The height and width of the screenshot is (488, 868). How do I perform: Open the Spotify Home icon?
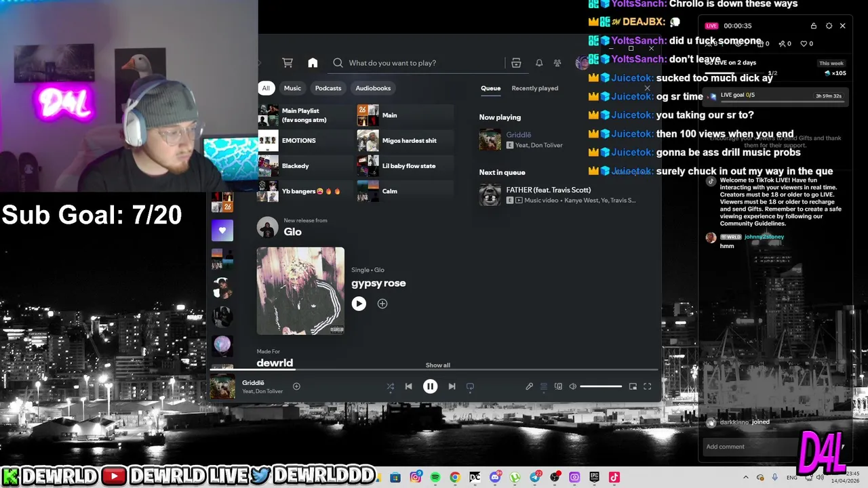313,63
